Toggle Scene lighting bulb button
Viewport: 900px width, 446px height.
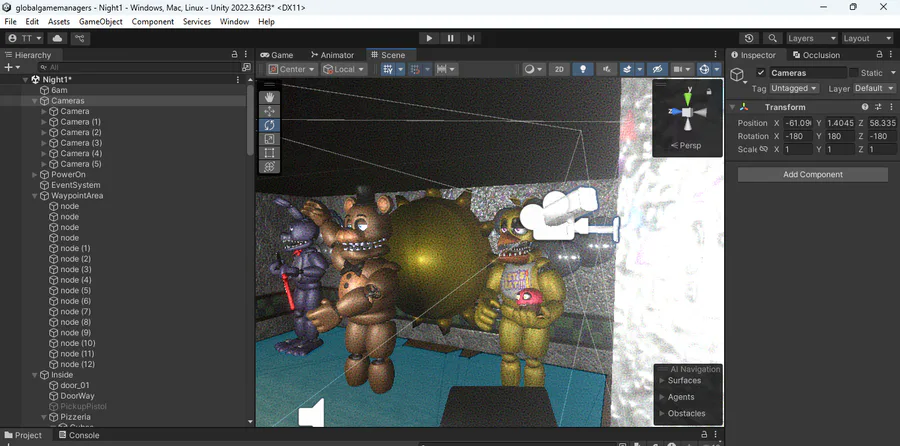pos(583,69)
